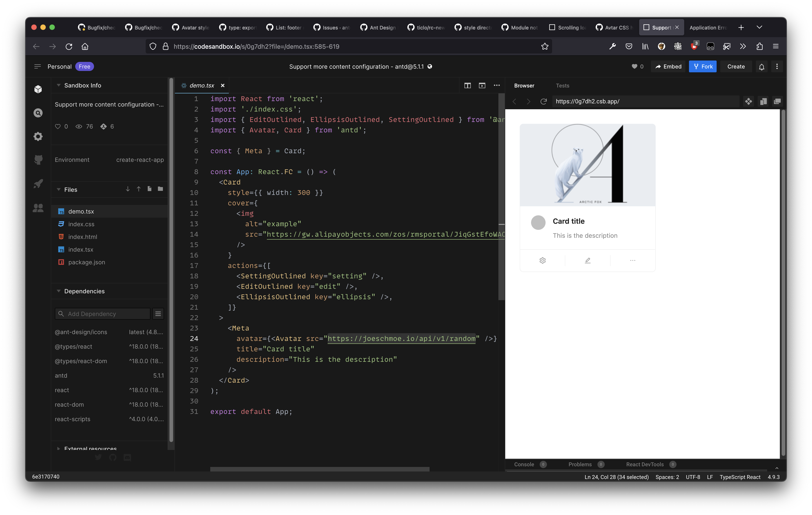Open the Live collaboration panel
812x515 pixels.
click(38, 208)
